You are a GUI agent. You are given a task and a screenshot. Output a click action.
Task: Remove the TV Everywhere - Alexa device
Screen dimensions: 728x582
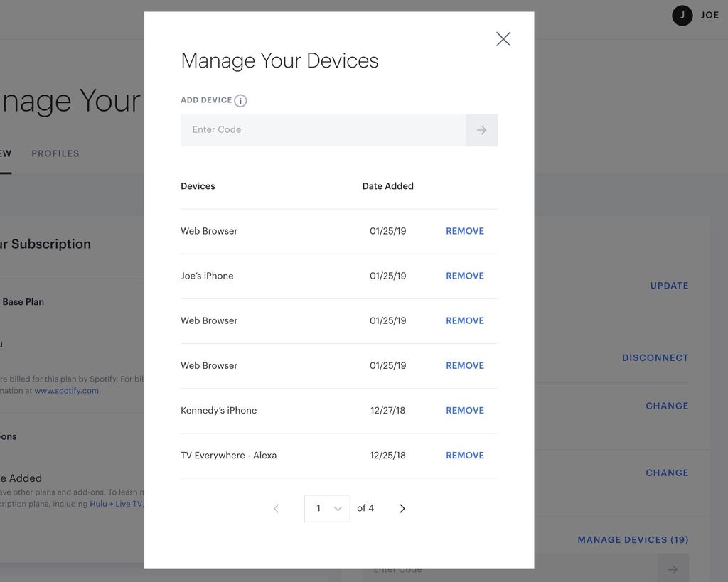pyautogui.click(x=464, y=455)
